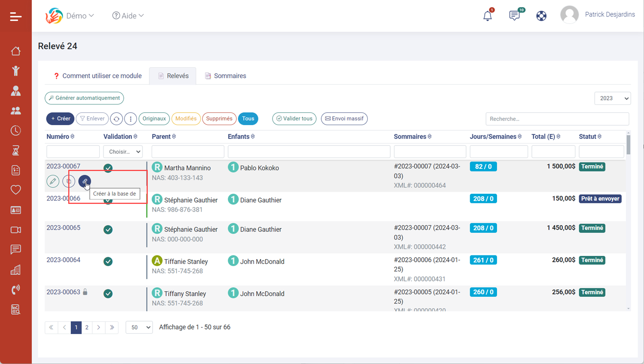Screen dimensions: 644x364
Task: Open the report analysis sidebar icon
Action: coord(16,310)
